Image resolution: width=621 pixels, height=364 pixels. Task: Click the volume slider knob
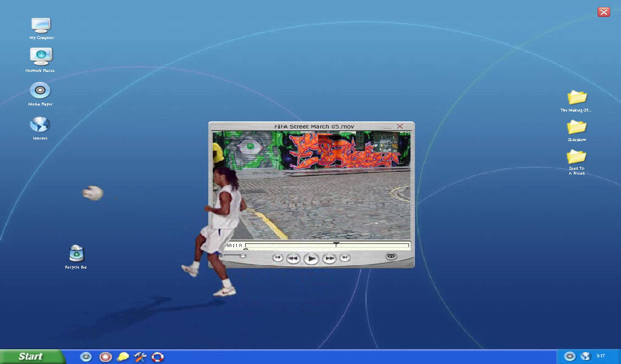pos(243,256)
